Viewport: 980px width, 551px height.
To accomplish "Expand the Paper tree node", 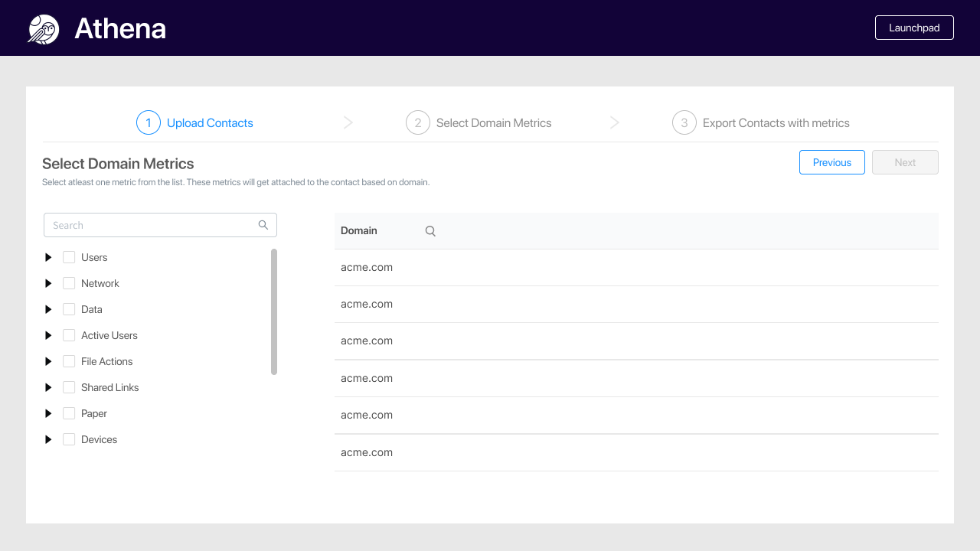I will 48,413.
